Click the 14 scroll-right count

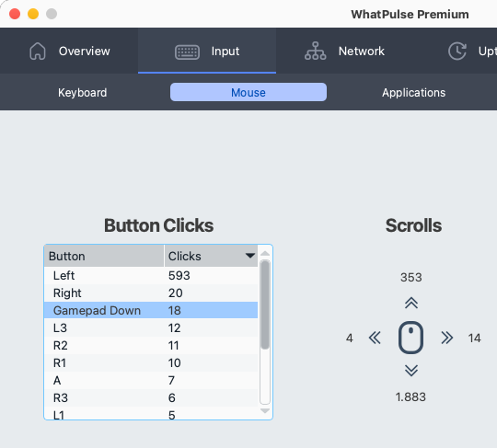(475, 338)
